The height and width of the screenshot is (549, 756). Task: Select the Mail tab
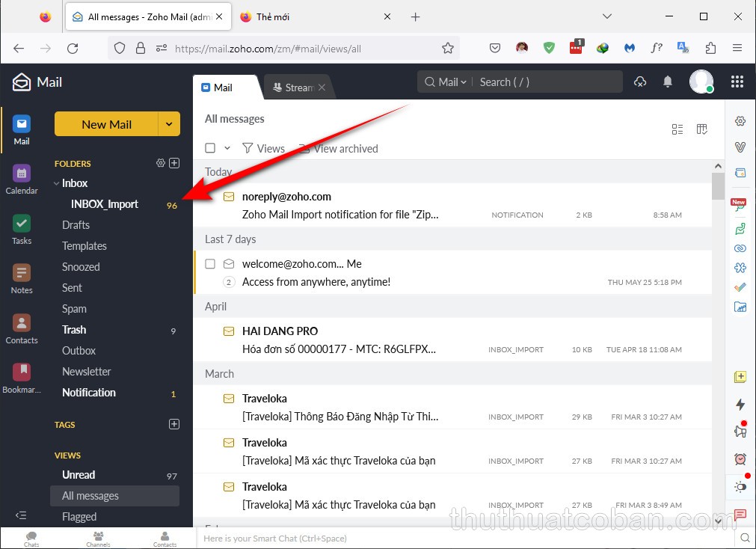pos(223,88)
